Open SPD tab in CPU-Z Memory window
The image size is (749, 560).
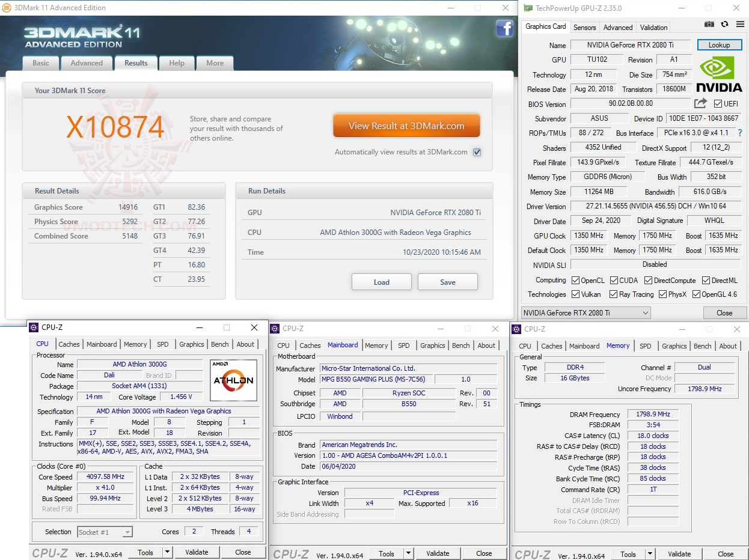[x=645, y=346]
